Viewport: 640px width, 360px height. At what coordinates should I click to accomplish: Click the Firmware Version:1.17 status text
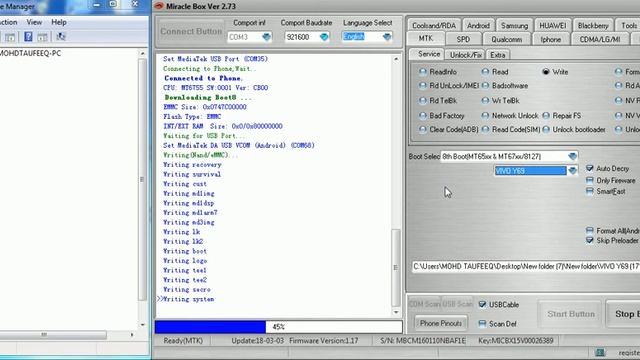(324, 340)
